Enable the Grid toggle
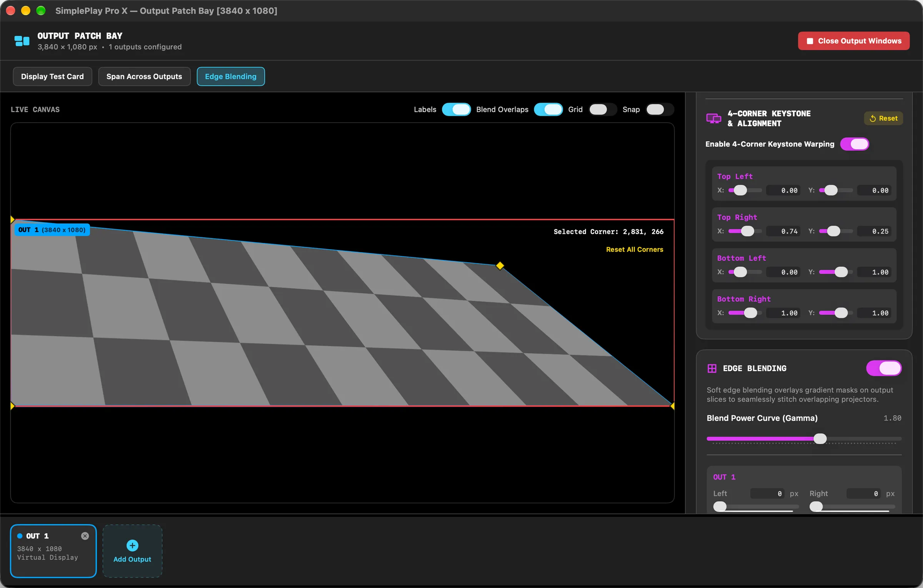The width and height of the screenshot is (923, 588). [x=603, y=110]
